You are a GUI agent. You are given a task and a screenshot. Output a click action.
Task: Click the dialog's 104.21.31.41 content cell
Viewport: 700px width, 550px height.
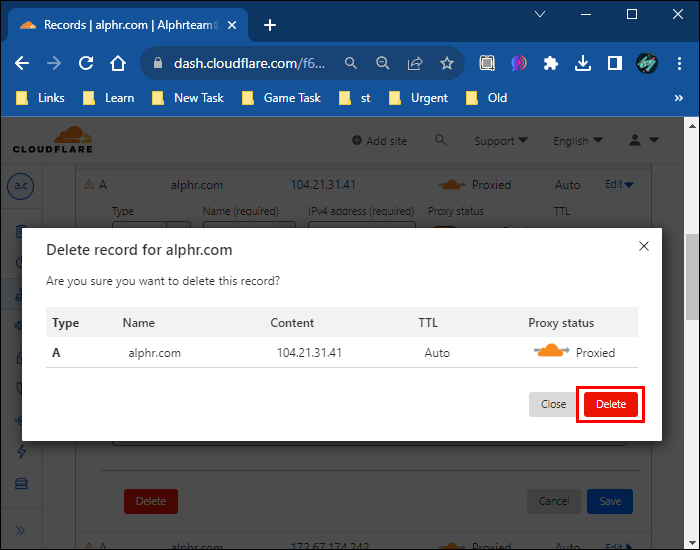[309, 353]
